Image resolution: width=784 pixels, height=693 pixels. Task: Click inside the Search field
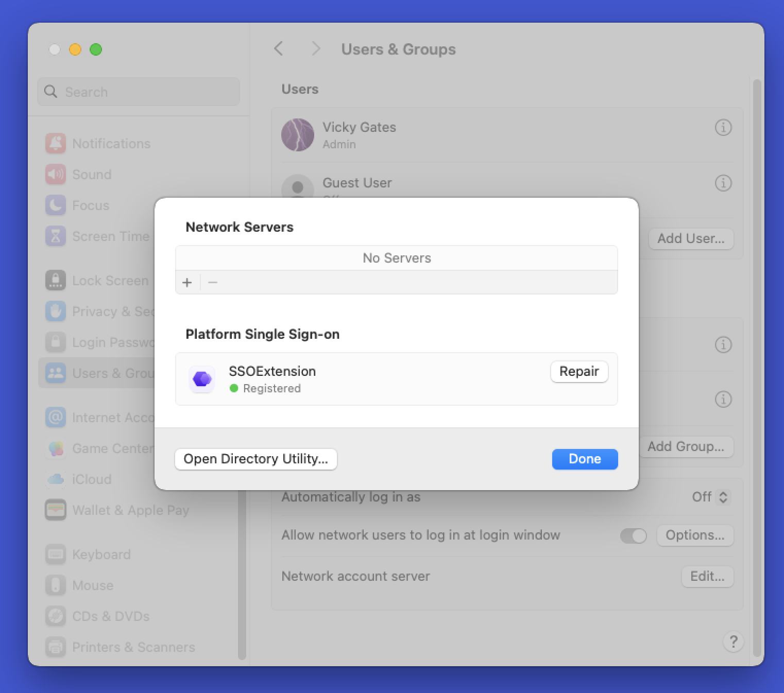tap(138, 92)
